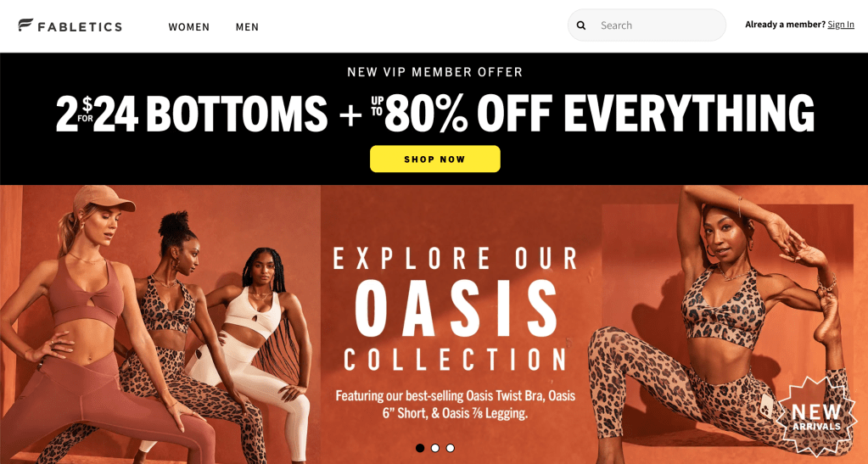
Task: Open the Sign In link
Action: coord(841,25)
